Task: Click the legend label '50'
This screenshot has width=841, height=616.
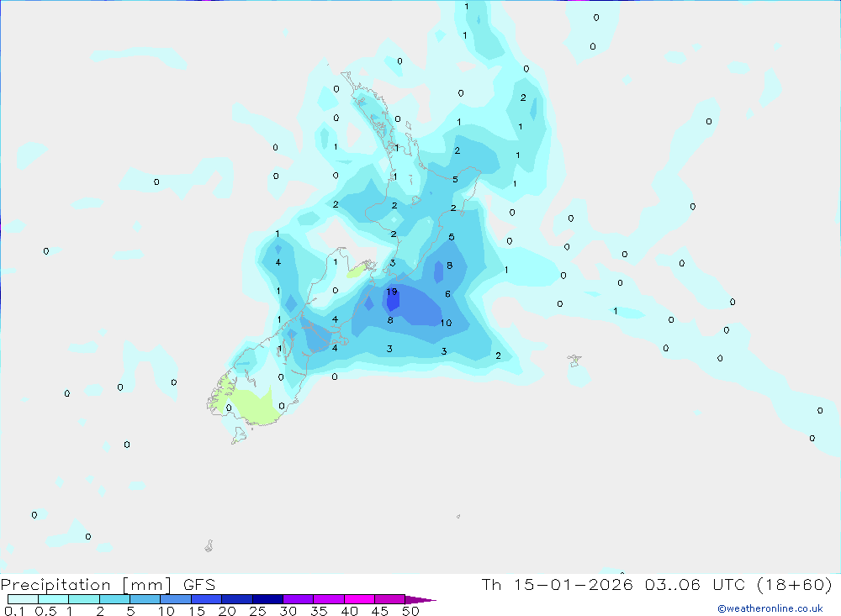Action: point(410,611)
